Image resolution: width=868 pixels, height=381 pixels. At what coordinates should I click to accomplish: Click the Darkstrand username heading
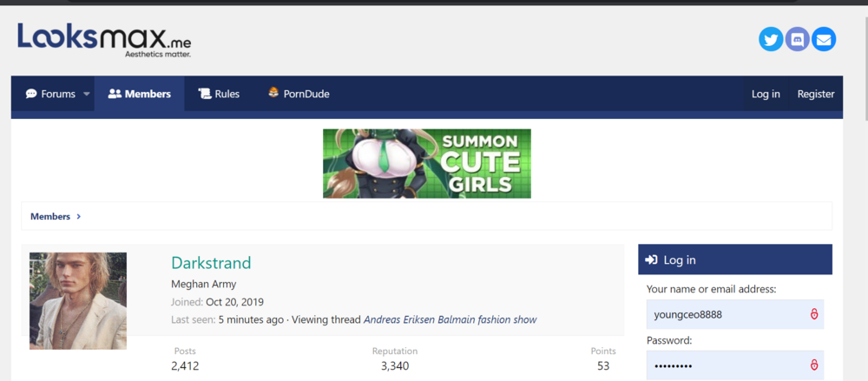tap(211, 263)
